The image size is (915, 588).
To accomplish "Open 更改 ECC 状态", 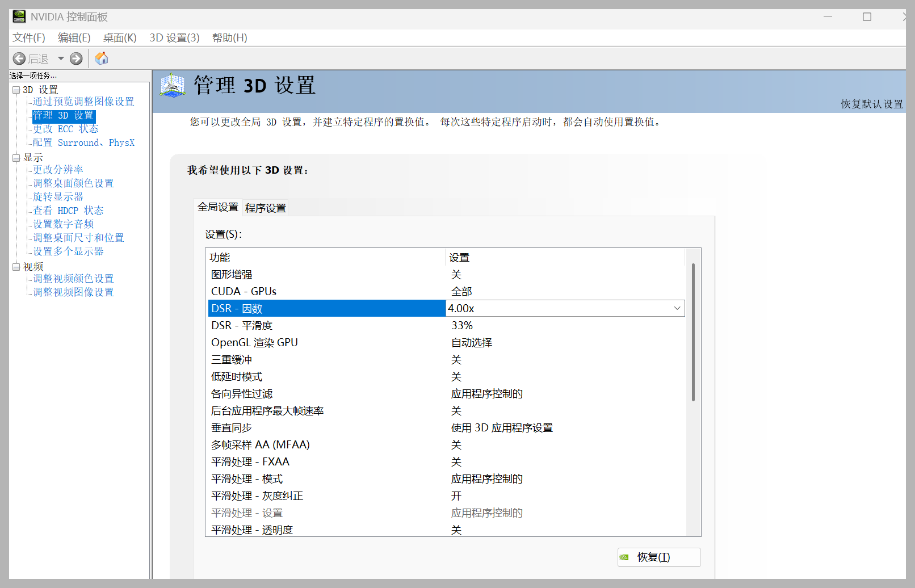I will (65, 129).
